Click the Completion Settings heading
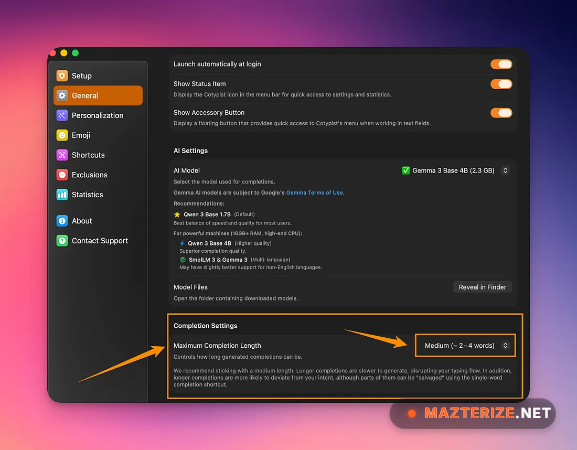The height and width of the screenshot is (450, 577). click(205, 326)
